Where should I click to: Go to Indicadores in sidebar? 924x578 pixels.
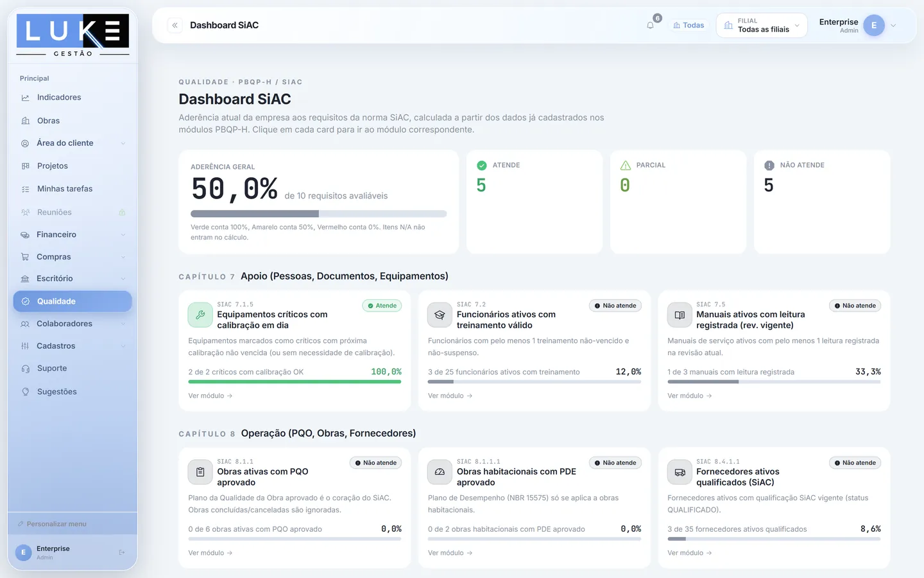(73, 98)
